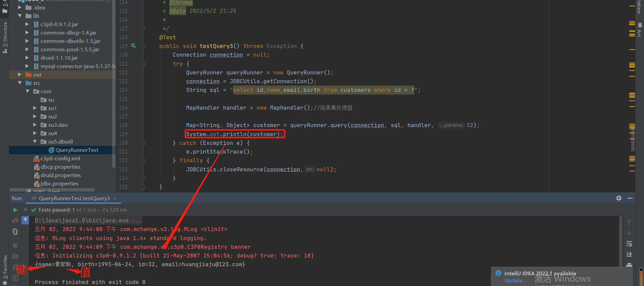Click the code fold marker on line 121
Screen dimensions: 644x286
click(143, 64)
